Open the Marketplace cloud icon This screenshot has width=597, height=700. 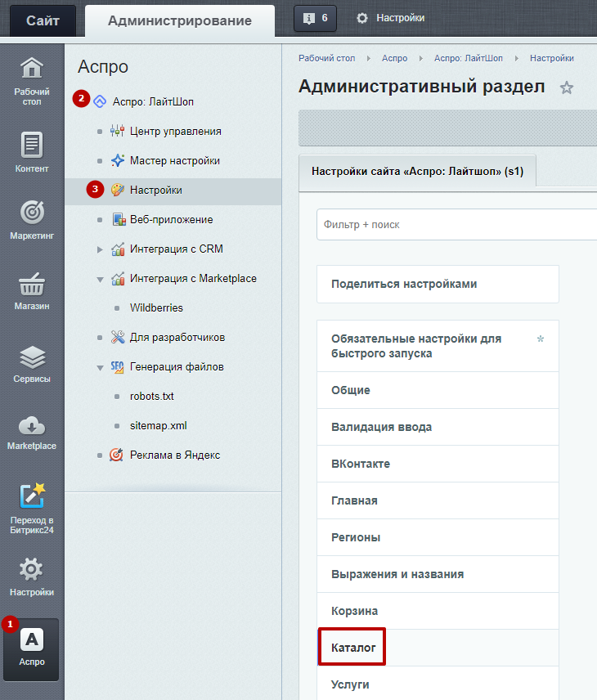click(32, 425)
